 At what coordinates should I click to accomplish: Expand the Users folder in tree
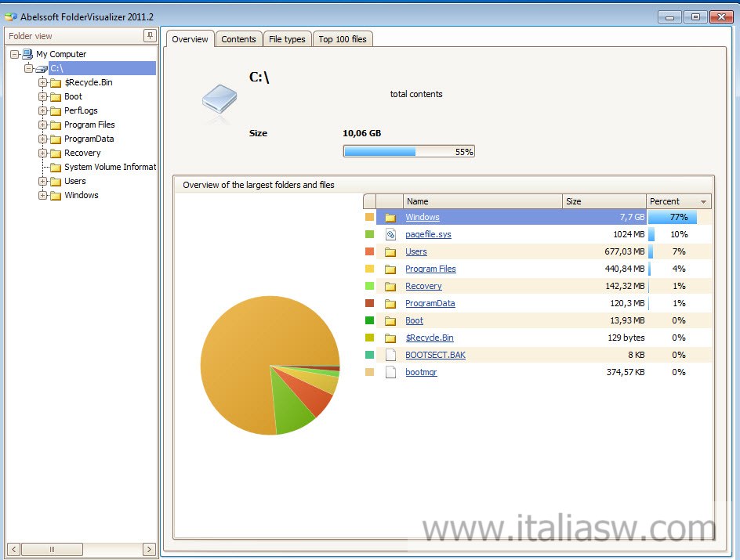43,182
